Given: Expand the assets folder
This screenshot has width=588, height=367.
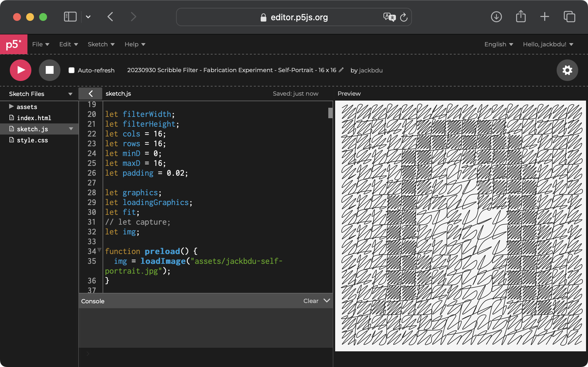Looking at the screenshot, I should pos(11,107).
